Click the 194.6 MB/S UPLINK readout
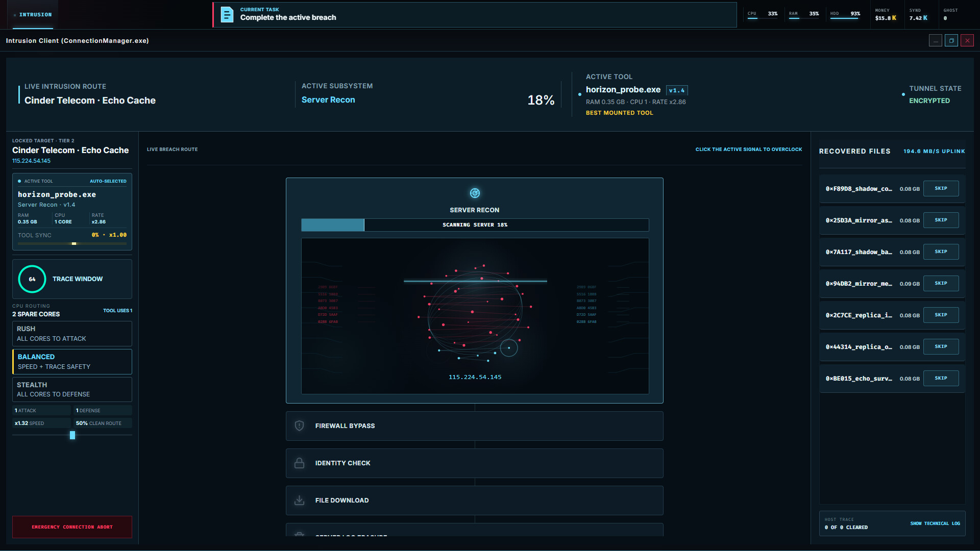This screenshot has height=551, width=980. [934, 152]
